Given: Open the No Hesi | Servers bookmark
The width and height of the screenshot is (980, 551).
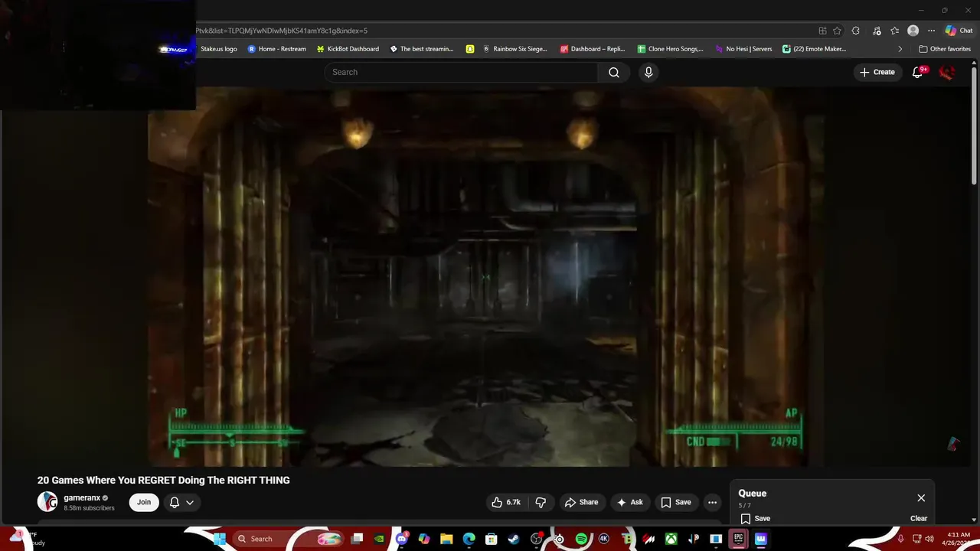Looking at the screenshot, I should point(743,49).
